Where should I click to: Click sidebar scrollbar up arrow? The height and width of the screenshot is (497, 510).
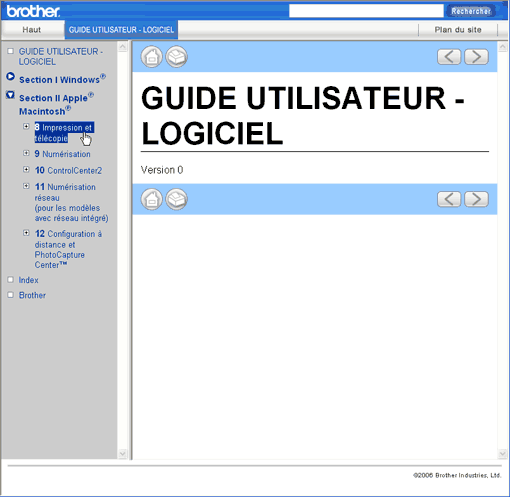[x=123, y=47]
